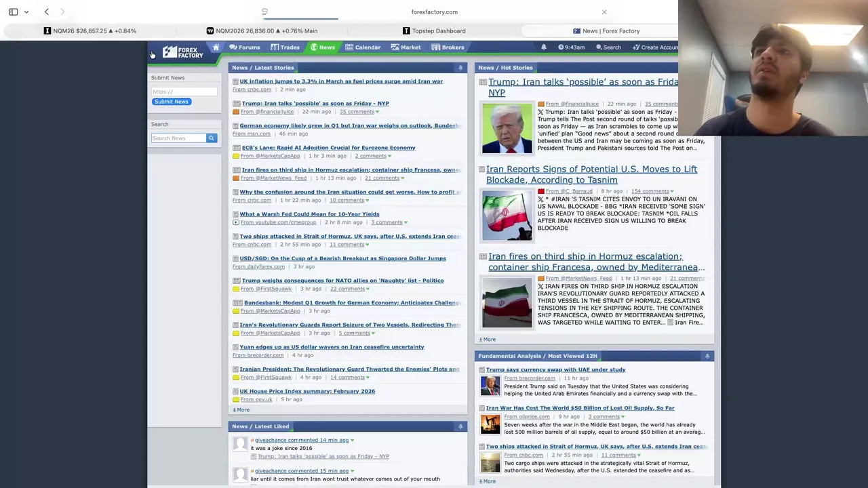The height and width of the screenshot is (488, 868).
Task: Click the Submit News URL field
Action: pos(184,91)
